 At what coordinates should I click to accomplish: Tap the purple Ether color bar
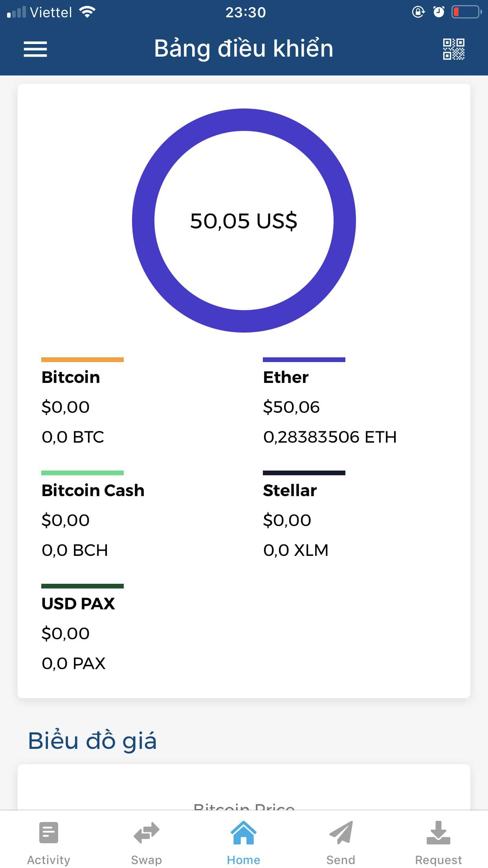pos(304,360)
